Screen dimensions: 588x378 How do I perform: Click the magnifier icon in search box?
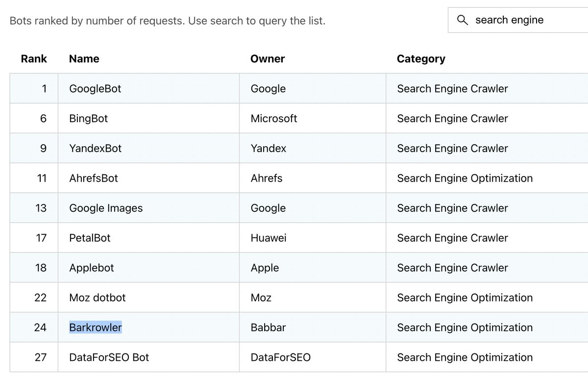(x=462, y=20)
